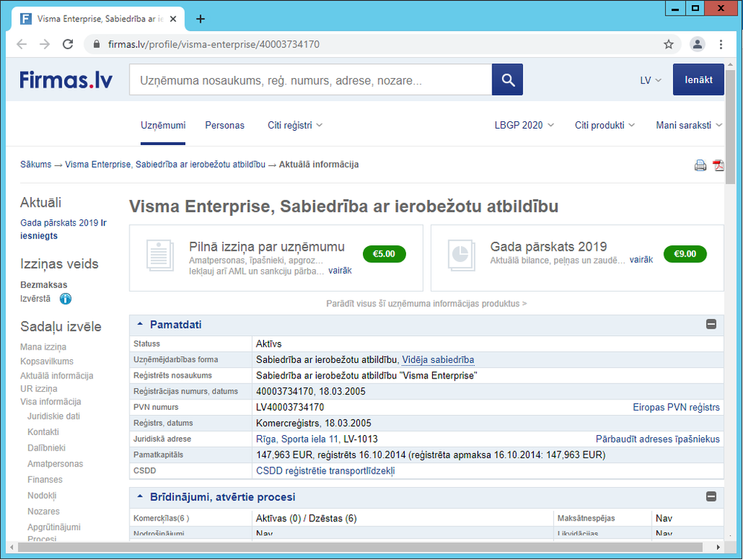743x560 pixels.
Task: Open Juridiskie dati in sidebar
Action: [54, 416]
